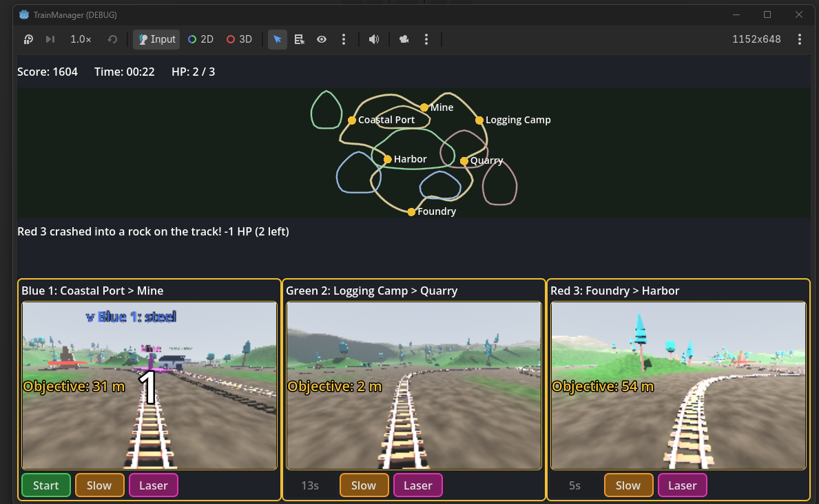Image resolution: width=819 pixels, height=504 pixels.
Task: Open the 1.0× game speed dropdown
Action: click(81, 39)
